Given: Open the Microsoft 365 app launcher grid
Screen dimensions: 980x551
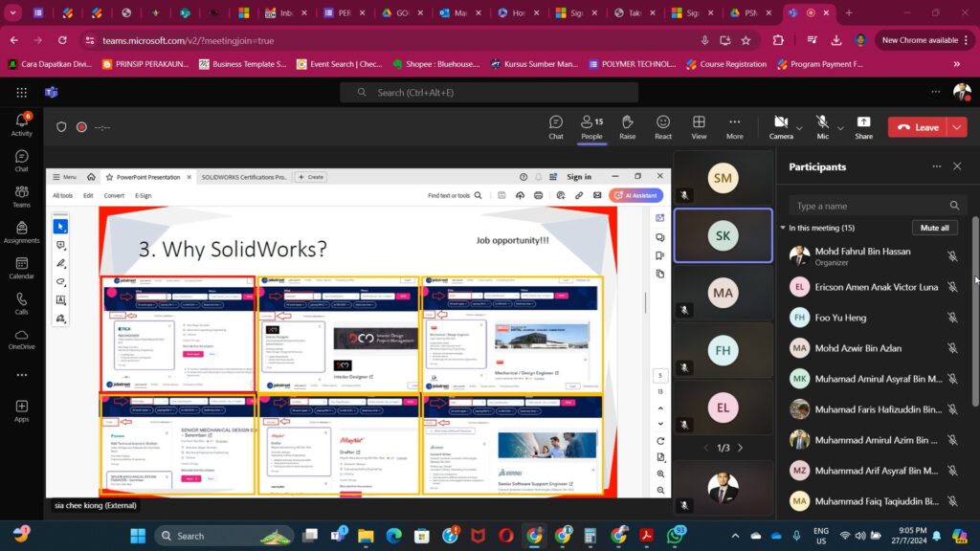Looking at the screenshot, I should click(21, 93).
